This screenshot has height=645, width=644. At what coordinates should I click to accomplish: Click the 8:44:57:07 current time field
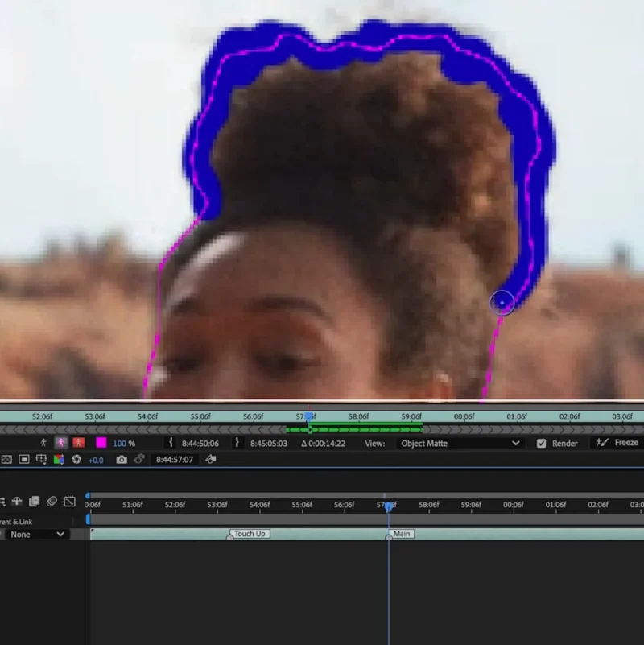(175, 459)
